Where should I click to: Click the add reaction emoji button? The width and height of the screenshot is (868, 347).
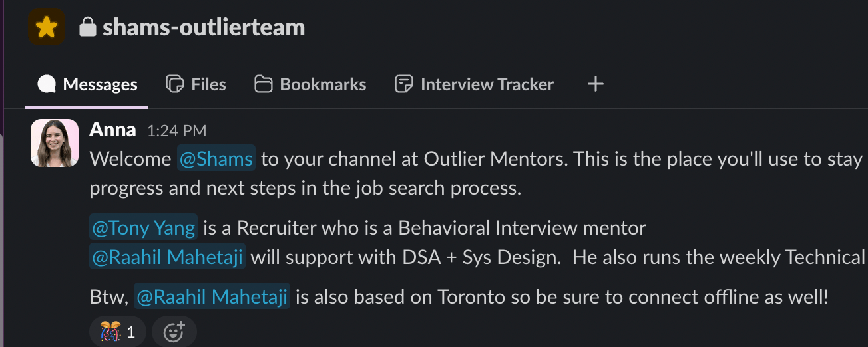pos(174,332)
